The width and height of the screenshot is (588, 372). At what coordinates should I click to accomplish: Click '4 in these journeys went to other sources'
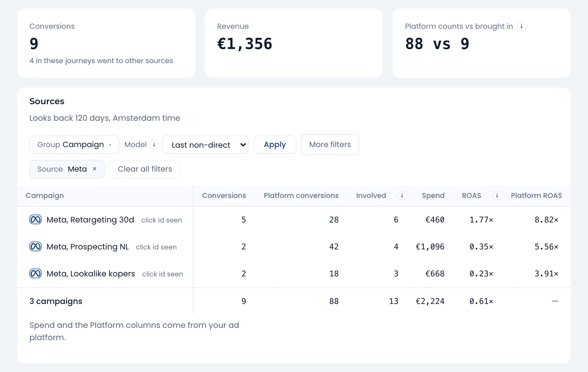[101, 61]
